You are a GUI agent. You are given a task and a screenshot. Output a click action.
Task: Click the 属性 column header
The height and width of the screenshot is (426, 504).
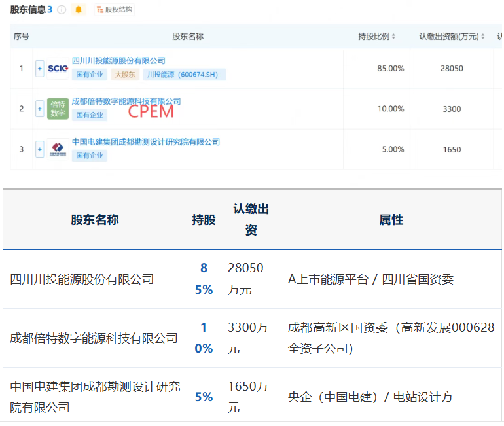coord(391,220)
